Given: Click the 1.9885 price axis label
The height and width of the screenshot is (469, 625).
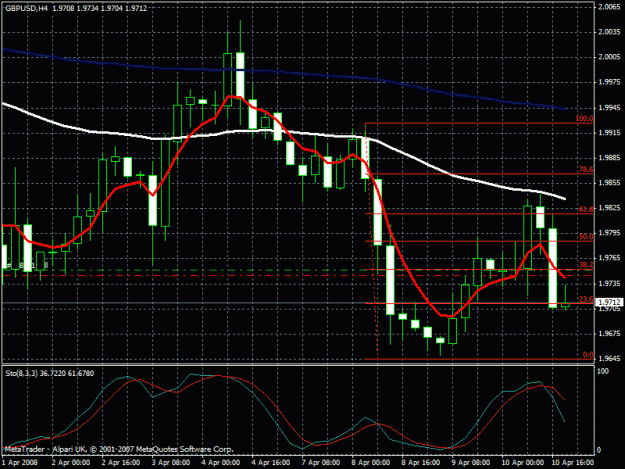Looking at the screenshot, I should pos(609,158).
